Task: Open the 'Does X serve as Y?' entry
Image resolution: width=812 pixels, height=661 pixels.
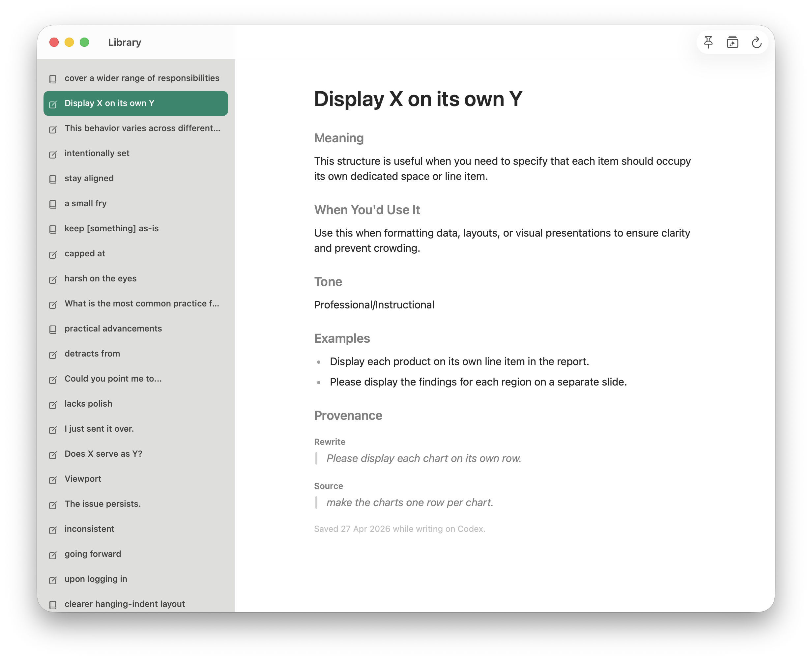Action: pos(135,454)
